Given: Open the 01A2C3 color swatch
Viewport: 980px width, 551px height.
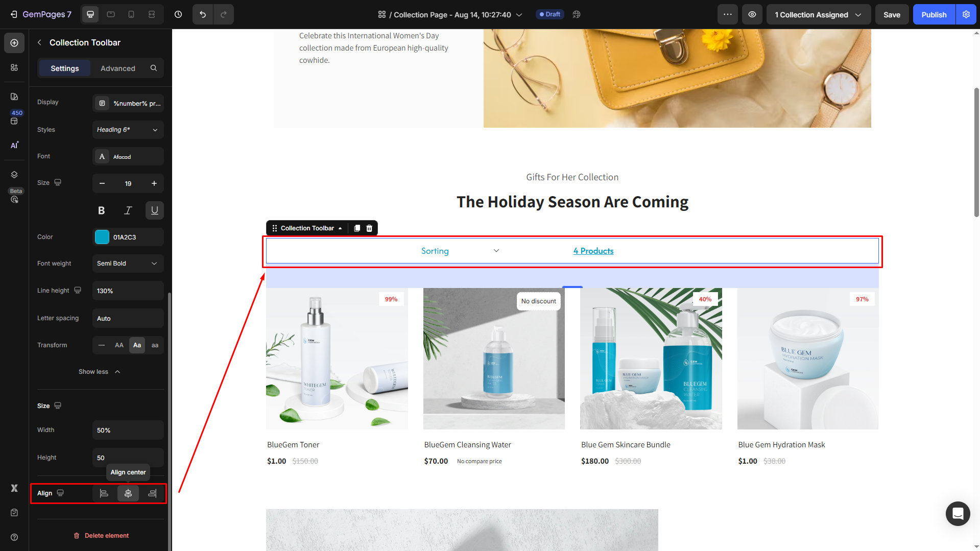Looking at the screenshot, I should pyautogui.click(x=102, y=237).
